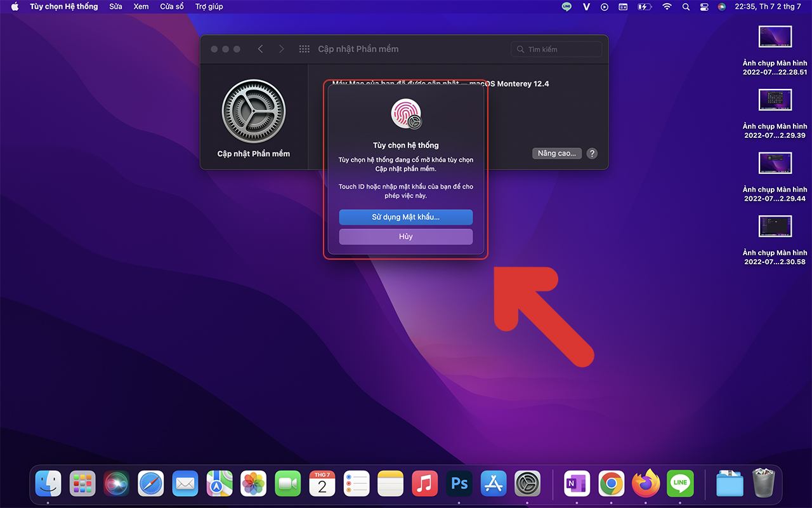The image size is (812, 508).
Task: Click the date and time in menu bar
Action: click(x=768, y=6)
